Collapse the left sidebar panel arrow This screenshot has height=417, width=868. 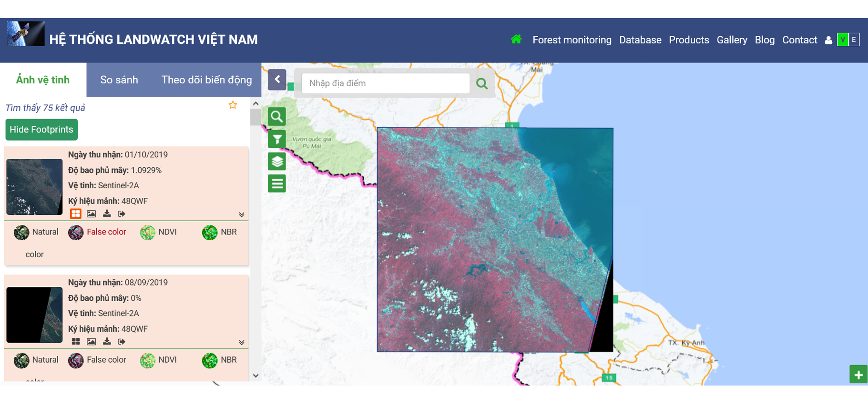click(x=277, y=80)
